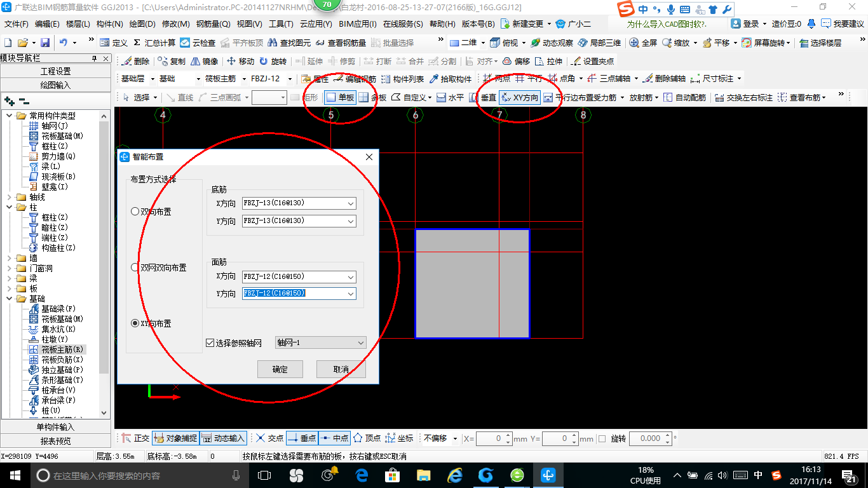
Task: Toggle 对象捕捉 object snap
Action: pos(175,438)
